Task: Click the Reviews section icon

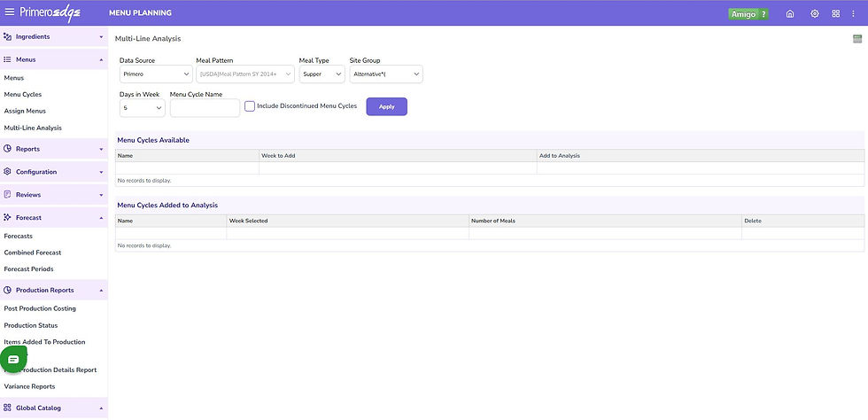Action: (x=7, y=194)
